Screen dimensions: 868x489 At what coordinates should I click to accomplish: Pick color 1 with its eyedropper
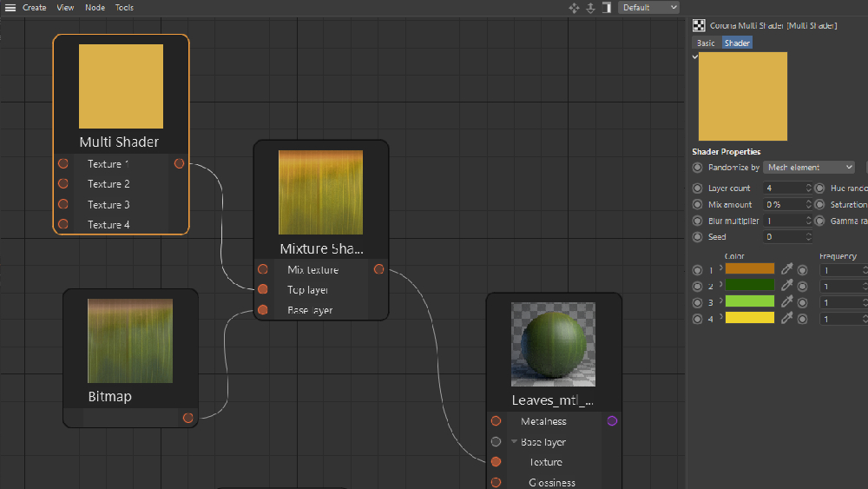click(786, 269)
